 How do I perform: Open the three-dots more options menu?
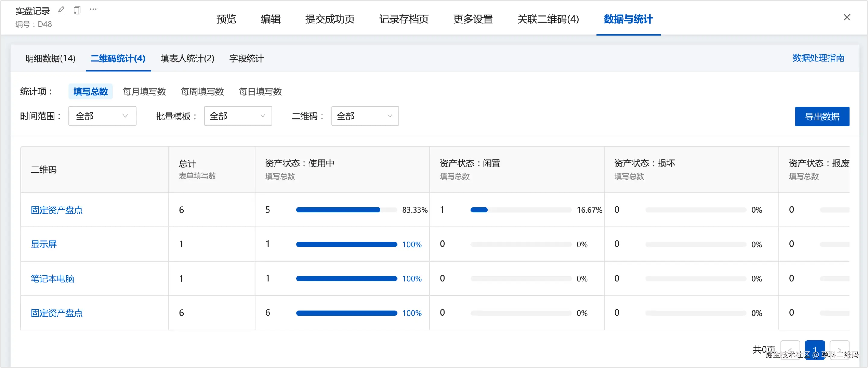pyautogui.click(x=93, y=9)
